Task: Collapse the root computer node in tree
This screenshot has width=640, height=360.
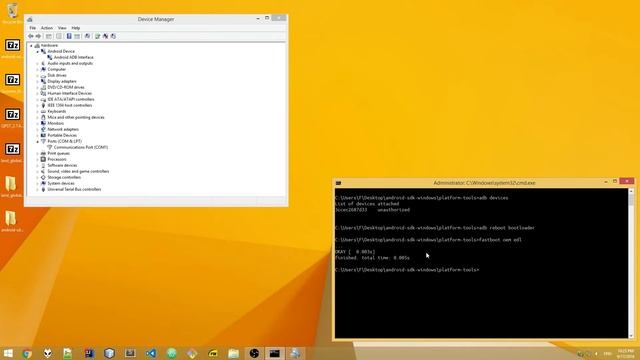Action: coord(31,46)
